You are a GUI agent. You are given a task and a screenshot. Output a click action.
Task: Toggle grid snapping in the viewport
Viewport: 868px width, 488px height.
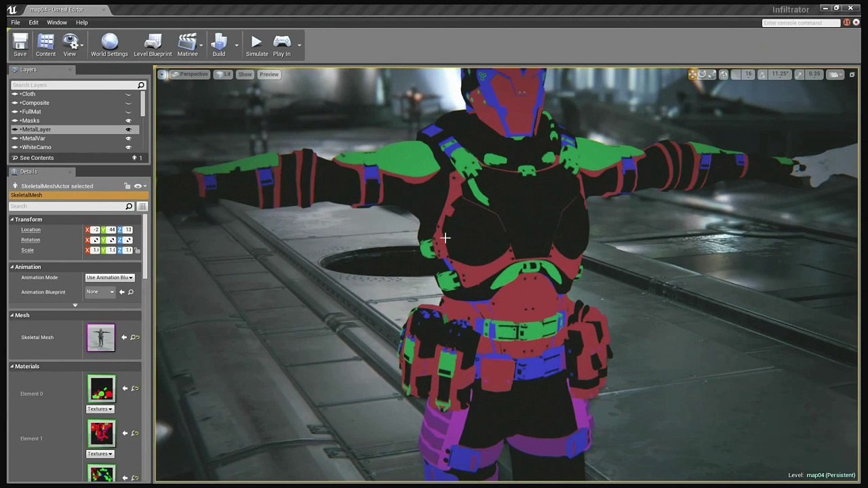pyautogui.click(x=736, y=75)
